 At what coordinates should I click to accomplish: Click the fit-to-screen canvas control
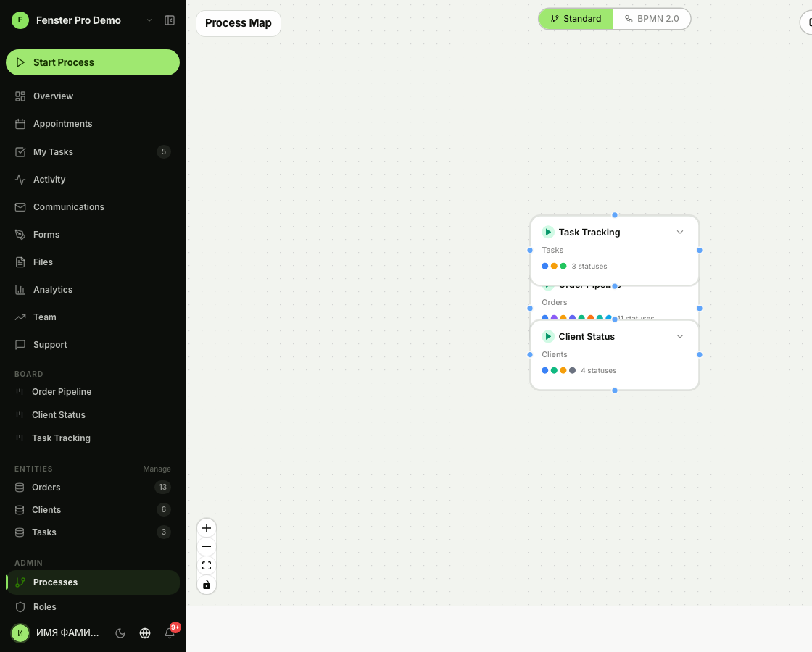[x=207, y=565]
